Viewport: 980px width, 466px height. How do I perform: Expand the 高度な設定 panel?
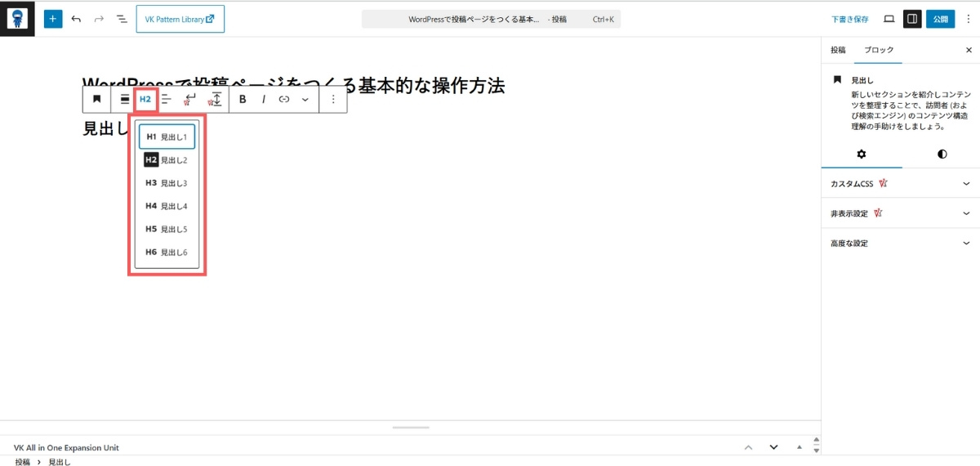pos(900,244)
